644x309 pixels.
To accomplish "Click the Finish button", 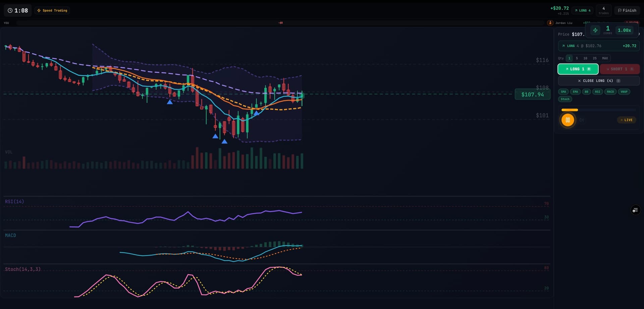I will coord(627,11).
